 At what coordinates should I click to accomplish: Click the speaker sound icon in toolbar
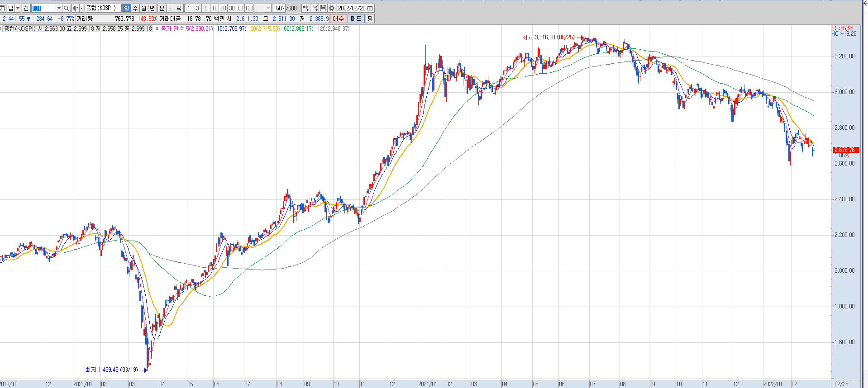(x=75, y=8)
